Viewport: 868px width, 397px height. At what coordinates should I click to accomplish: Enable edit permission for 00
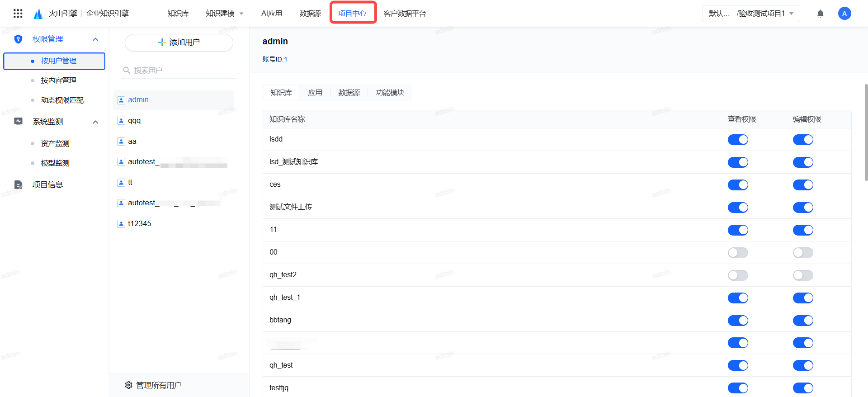(803, 253)
